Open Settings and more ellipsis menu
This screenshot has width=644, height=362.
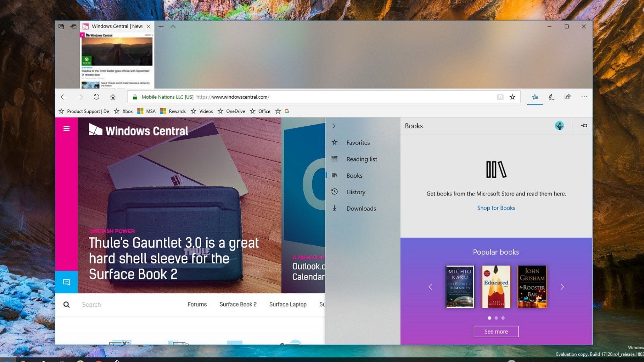584,97
